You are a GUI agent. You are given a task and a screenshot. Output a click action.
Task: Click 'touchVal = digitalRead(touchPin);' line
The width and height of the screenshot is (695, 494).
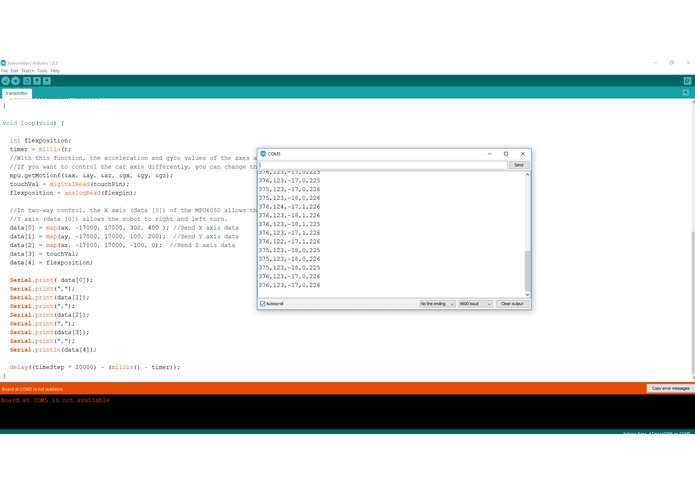[70, 184]
